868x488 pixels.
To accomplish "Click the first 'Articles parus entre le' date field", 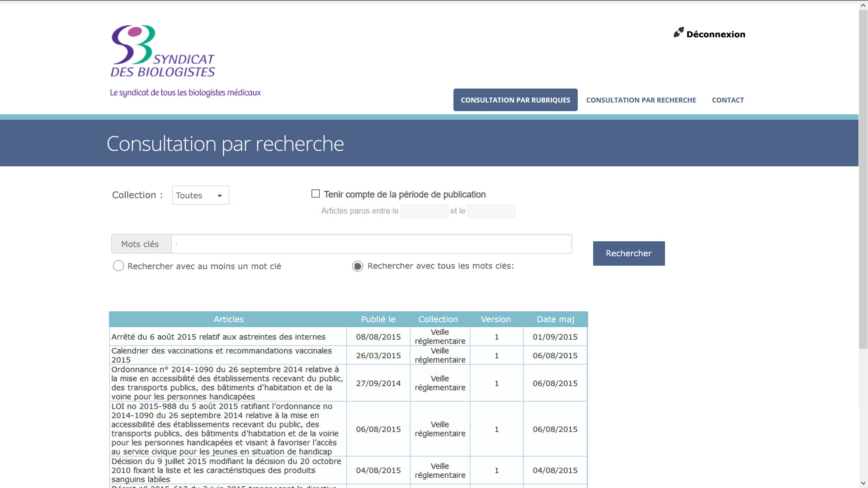I will pos(424,211).
